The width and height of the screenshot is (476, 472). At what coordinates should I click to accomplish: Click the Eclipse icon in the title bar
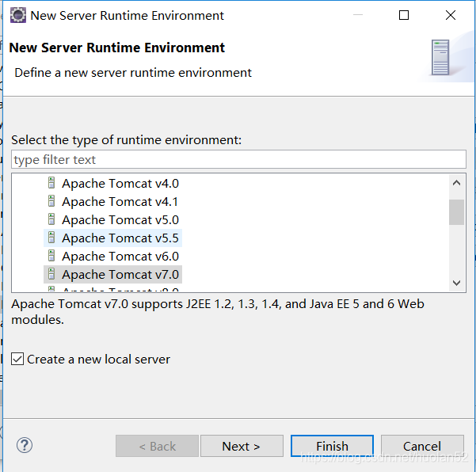tap(18, 15)
